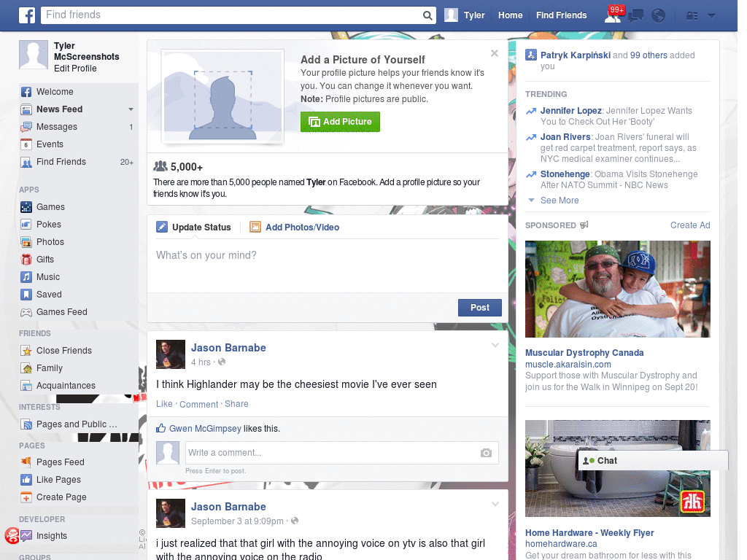Click the search magnifier icon

click(427, 16)
